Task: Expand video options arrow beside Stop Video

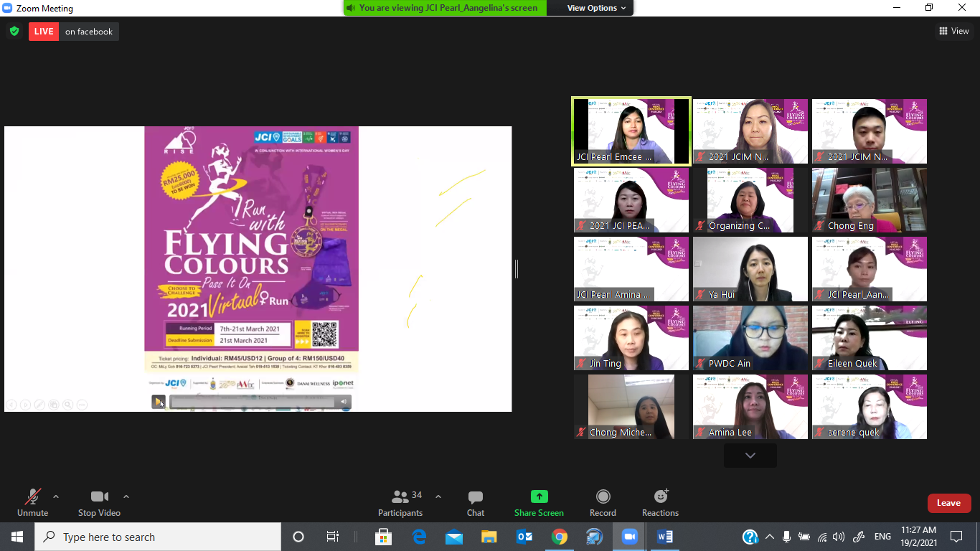Action: click(x=126, y=496)
